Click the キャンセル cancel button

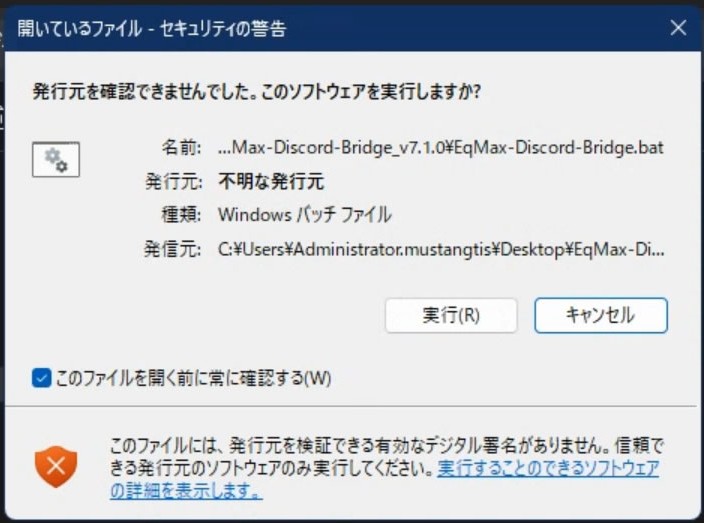601,315
